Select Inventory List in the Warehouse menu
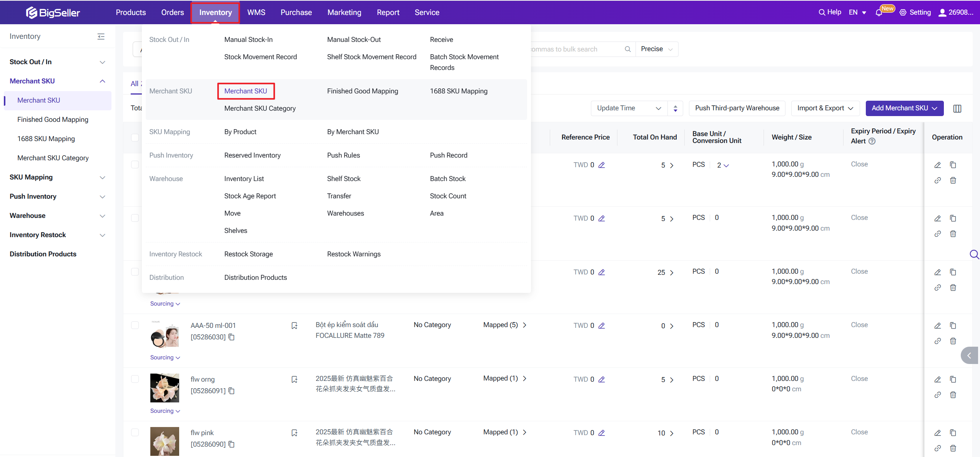This screenshot has width=980, height=457. [x=244, y=179]
